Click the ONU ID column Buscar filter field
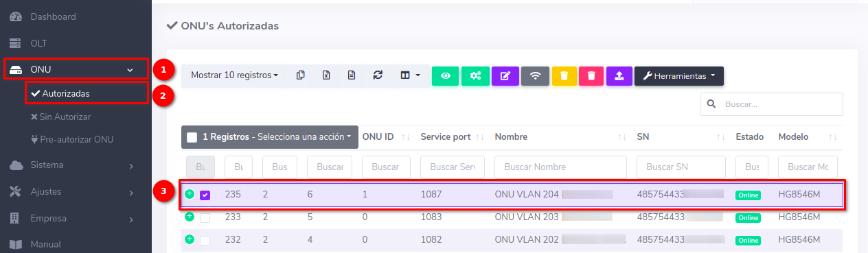Screen dimensions: 868x253 tap(386, 167)
